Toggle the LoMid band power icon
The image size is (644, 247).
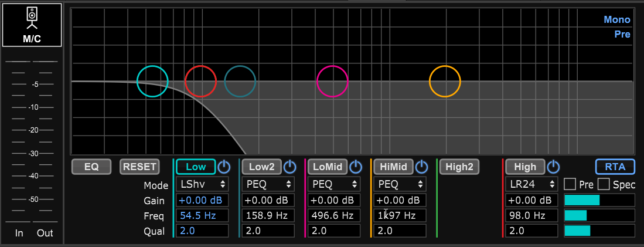[x=356, y=167]
